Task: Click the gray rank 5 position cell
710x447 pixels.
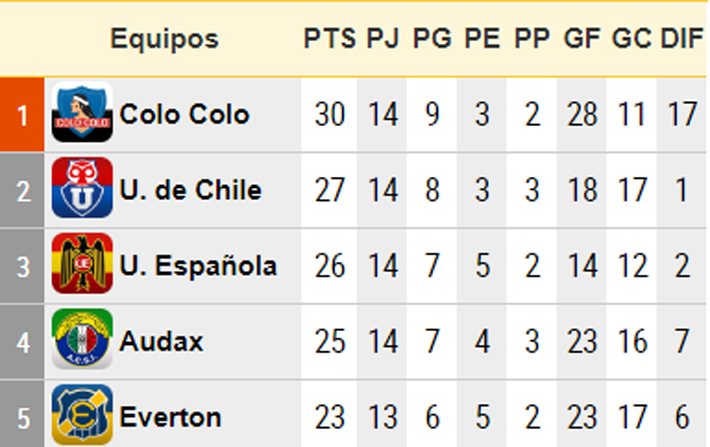Action: click(22, 414)
